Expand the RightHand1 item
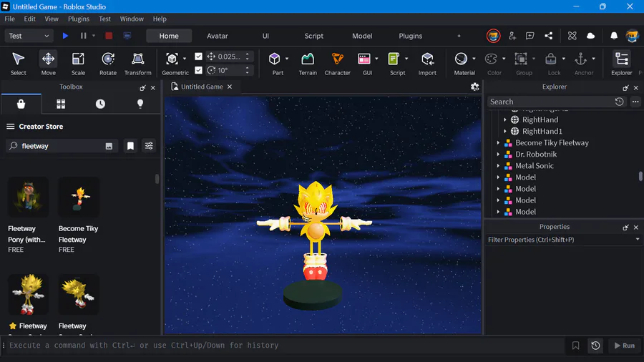Viewport: 644px width, 362px height. (505, 132)
